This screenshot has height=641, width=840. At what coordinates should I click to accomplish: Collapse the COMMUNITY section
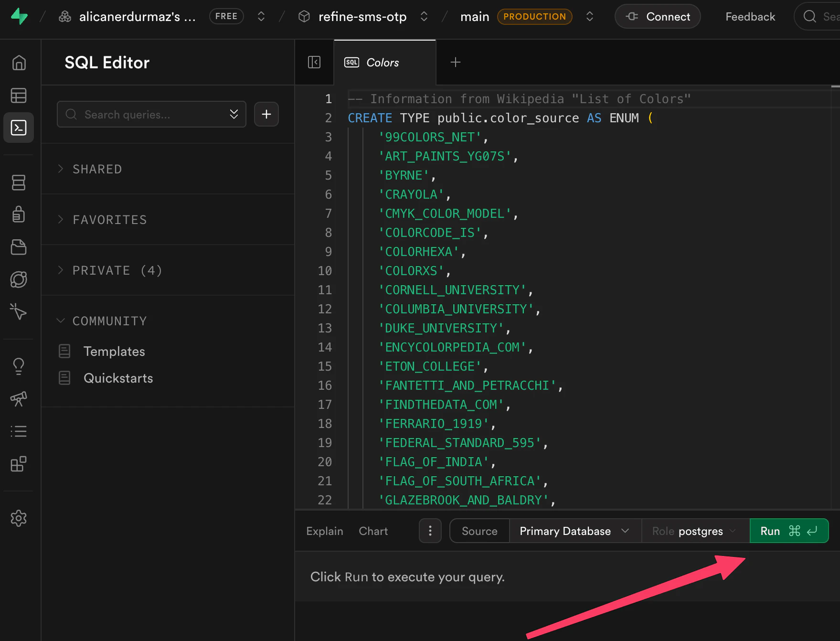109,321
